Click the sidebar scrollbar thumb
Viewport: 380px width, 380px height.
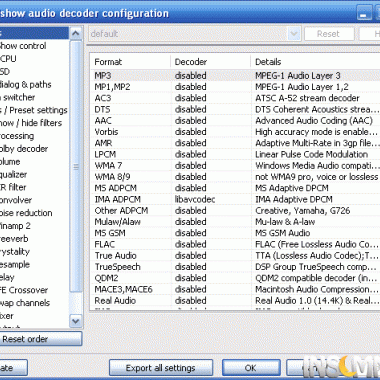pos(76,167)
